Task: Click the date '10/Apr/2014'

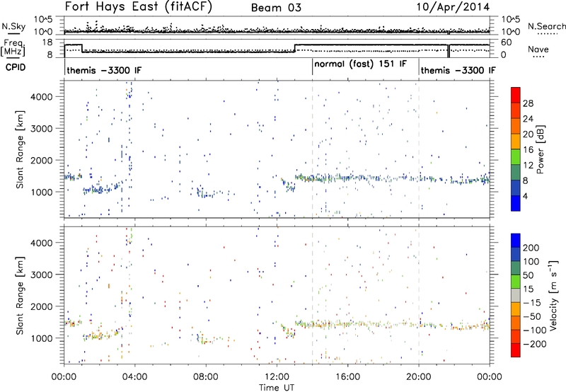Action: coord(453,7)
